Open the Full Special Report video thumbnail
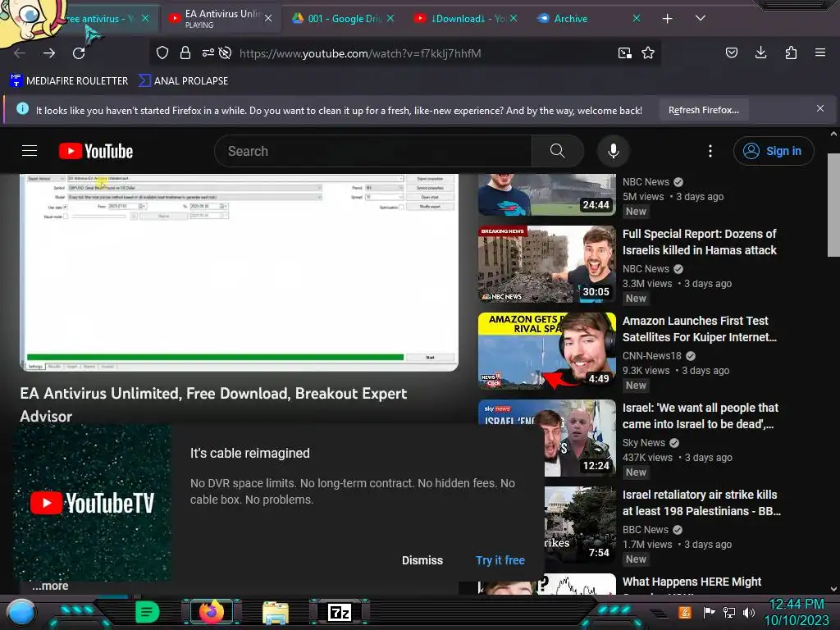Screen dimensions: 840x630 [547, 264]
